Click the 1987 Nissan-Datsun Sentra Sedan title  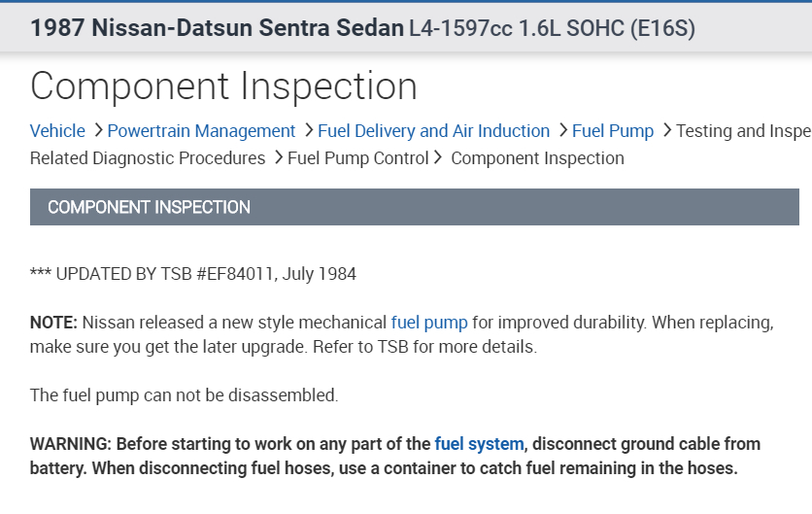tap(217, 28)
